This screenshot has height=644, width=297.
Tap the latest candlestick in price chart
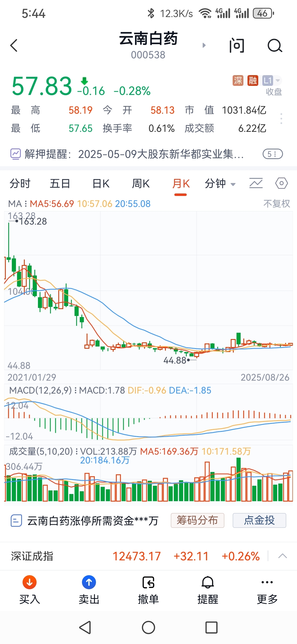pyautogui.click(x=290, y=344)
